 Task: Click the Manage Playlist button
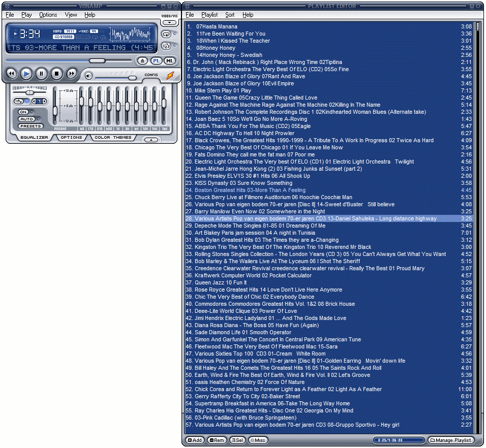pos(451,440)
